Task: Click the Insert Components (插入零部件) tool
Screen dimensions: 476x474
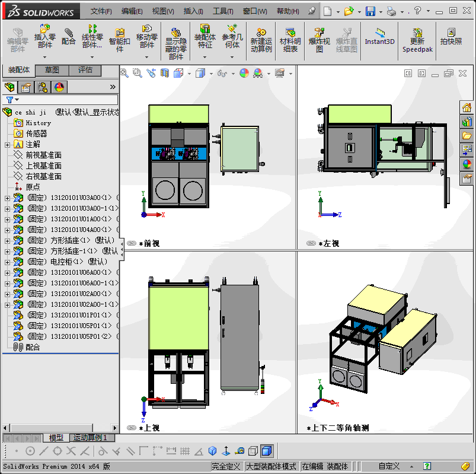Action: 45,36
